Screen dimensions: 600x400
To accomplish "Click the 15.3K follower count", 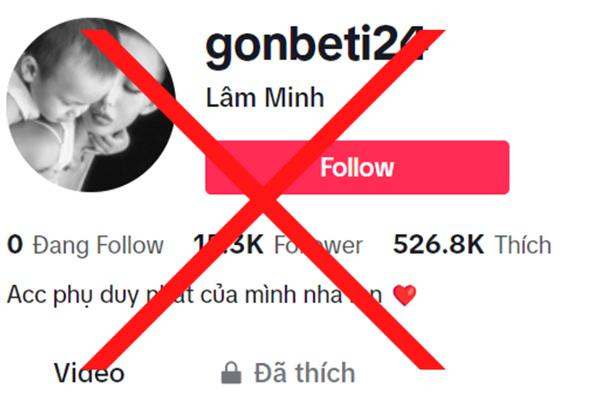I will point(228,244).
